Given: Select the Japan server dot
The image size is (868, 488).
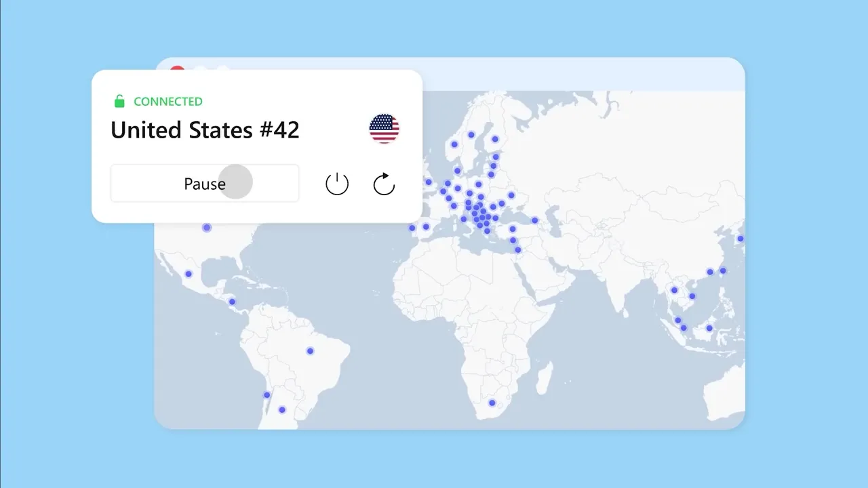Looking at the screenshot, I should pos(741,239).
